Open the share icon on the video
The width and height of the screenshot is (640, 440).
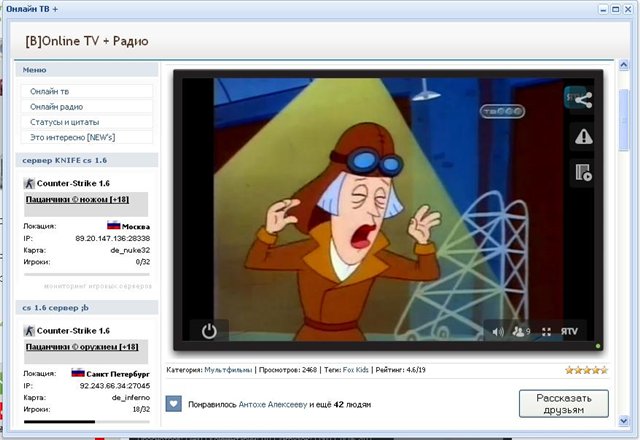tap(583, 100)
